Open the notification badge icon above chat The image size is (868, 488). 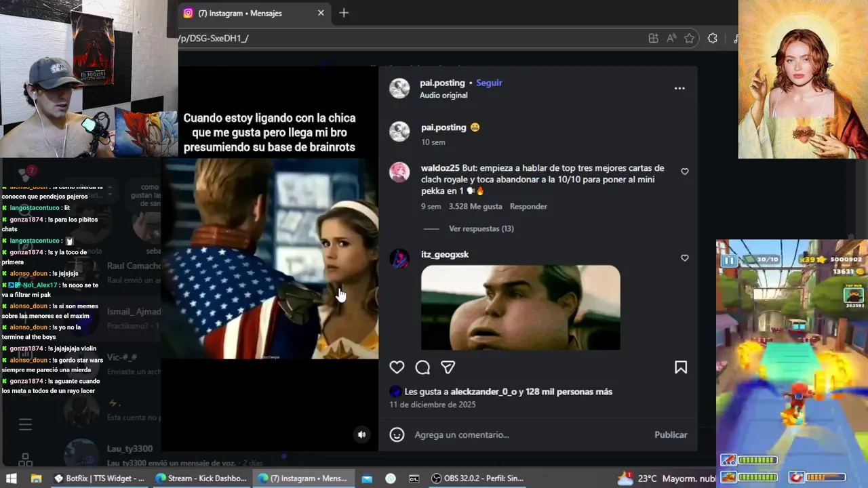(x=27, y=174)
